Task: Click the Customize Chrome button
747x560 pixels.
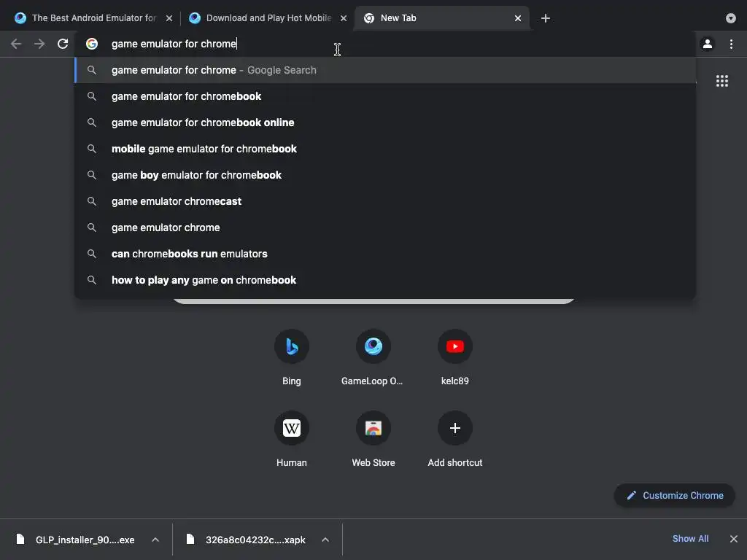Action: [x=675, y=495]
